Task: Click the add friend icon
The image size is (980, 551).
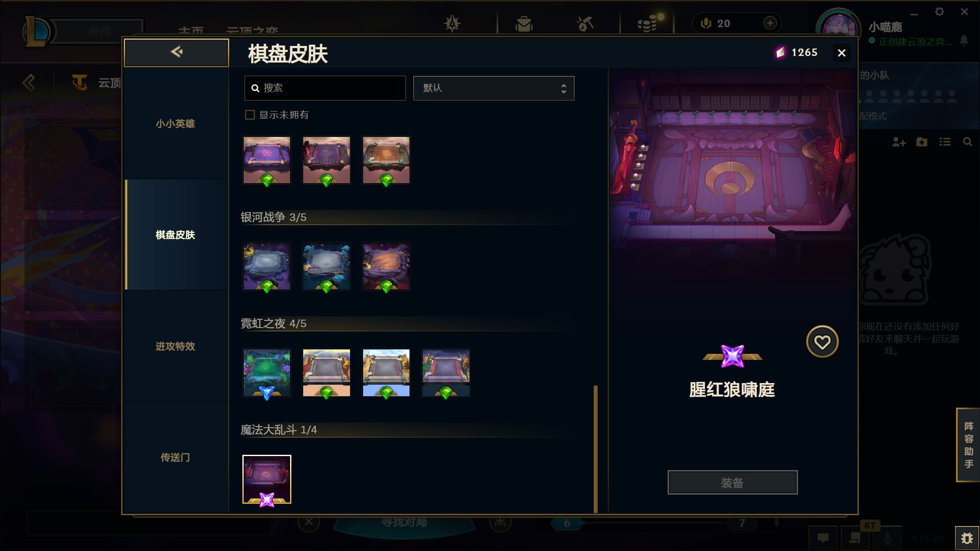Action: click(899, 142)
